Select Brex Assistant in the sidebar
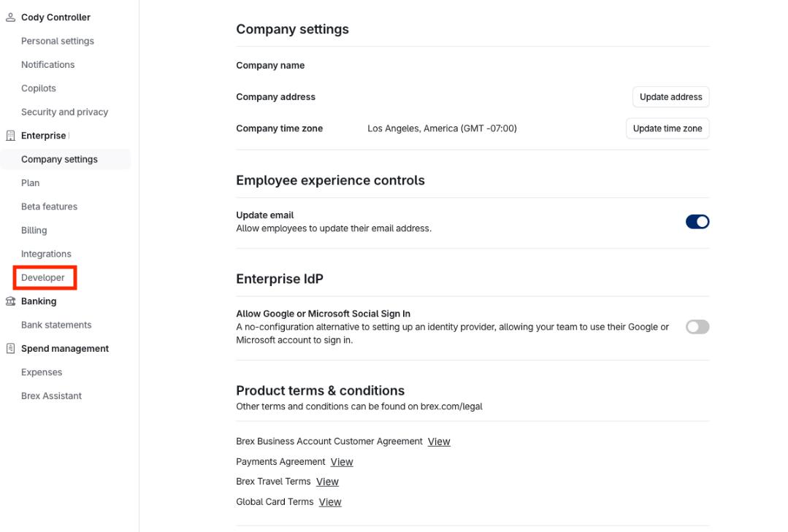Viewport: 788px width, 532px height. click(51, 396)
